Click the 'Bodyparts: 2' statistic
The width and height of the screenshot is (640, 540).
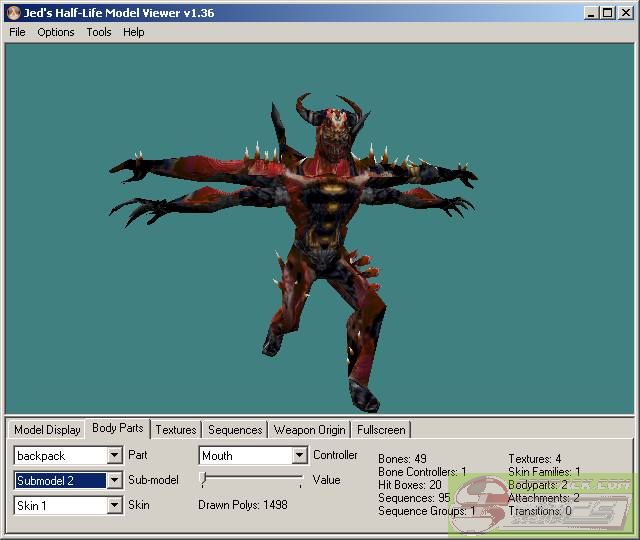pyautogui.click(x=538, y=485)
